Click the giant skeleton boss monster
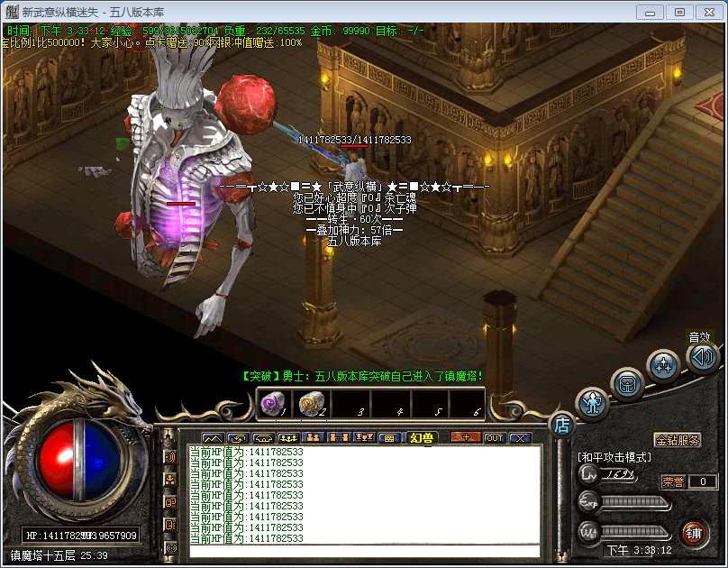 (x=190, y=186)
